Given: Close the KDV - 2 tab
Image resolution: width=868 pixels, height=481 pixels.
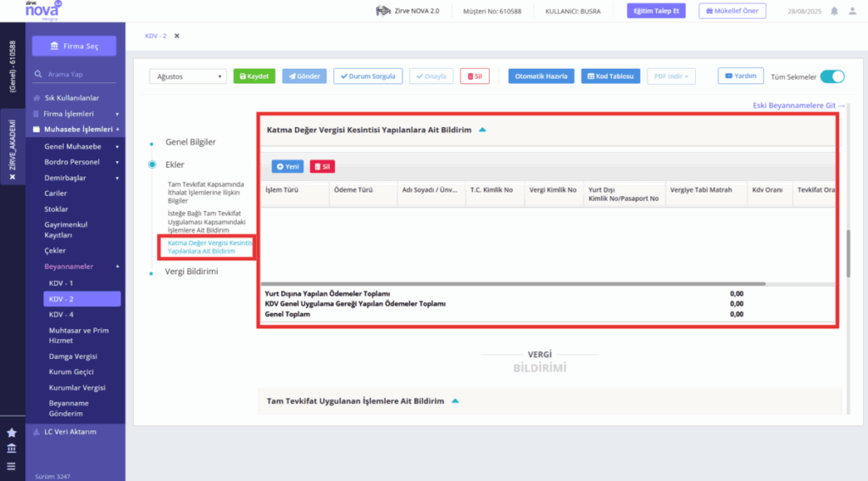Looking at the screenshot, I should (x=177, y=36).
